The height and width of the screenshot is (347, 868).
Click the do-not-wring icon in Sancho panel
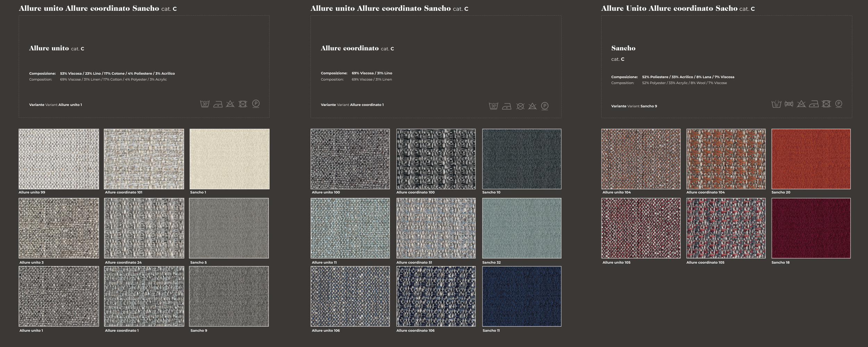tap(789, 104)
